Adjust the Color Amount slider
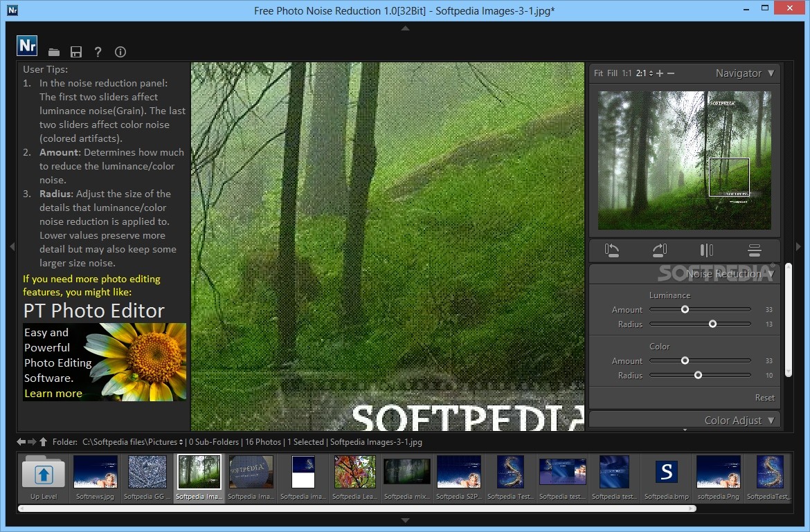Image resolution: width=810 pixels, height=532 pixels. (700, 360)
